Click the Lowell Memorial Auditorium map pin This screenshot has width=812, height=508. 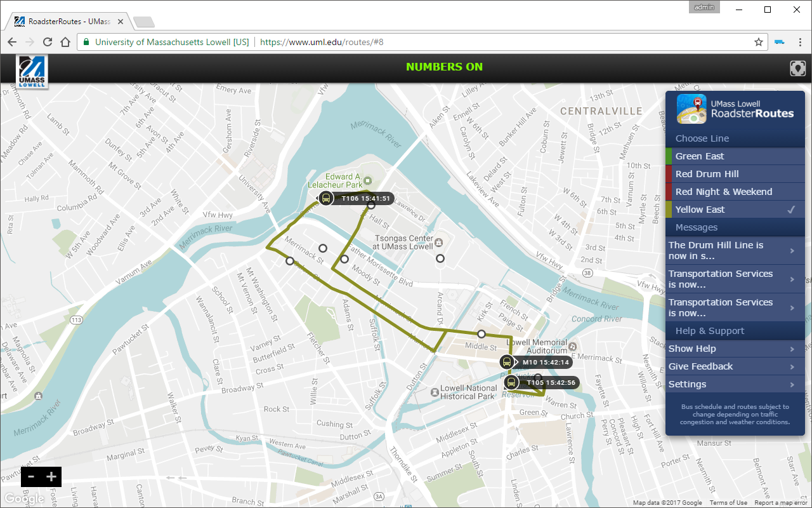coord(573,347)
